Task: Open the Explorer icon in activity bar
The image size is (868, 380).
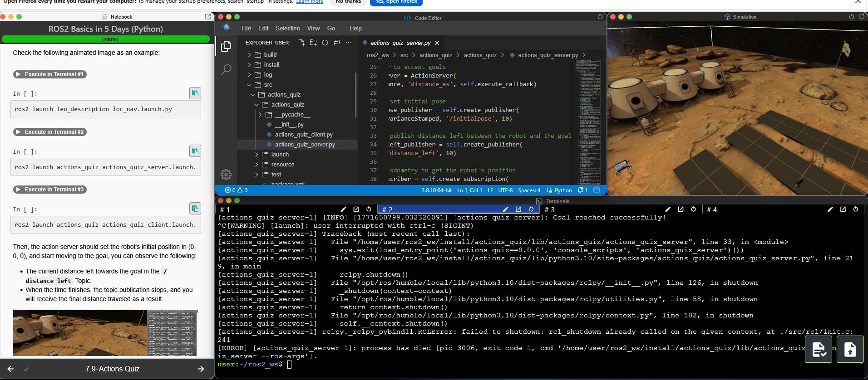Action: pyautogui.click(x=226, y=46)
